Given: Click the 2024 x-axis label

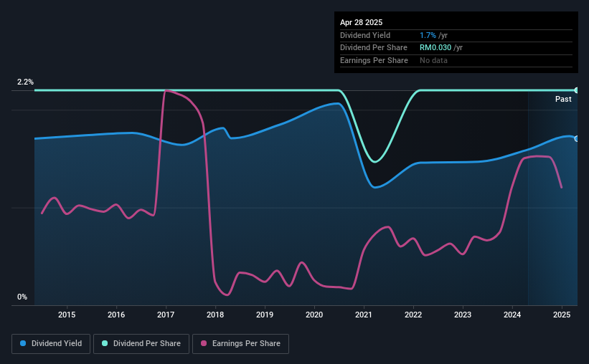Looking at the screenshot, I should coord(512,315).
